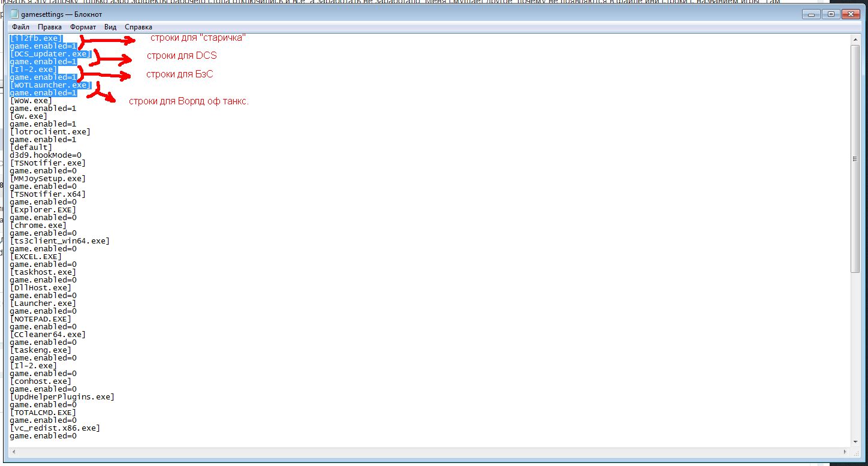This screenshot has height=466, width=868.
Task: Place cursor on [Gw.exe] line
Action: coord(29,116)
